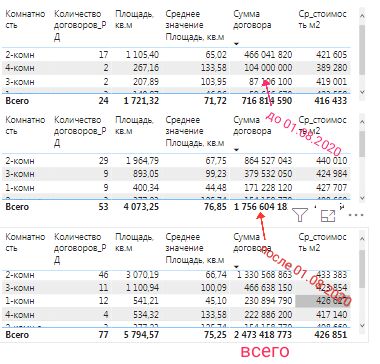Click Количество договоров_РД header in bottom table
Screen dimensions: 380x364
(80, 248)
